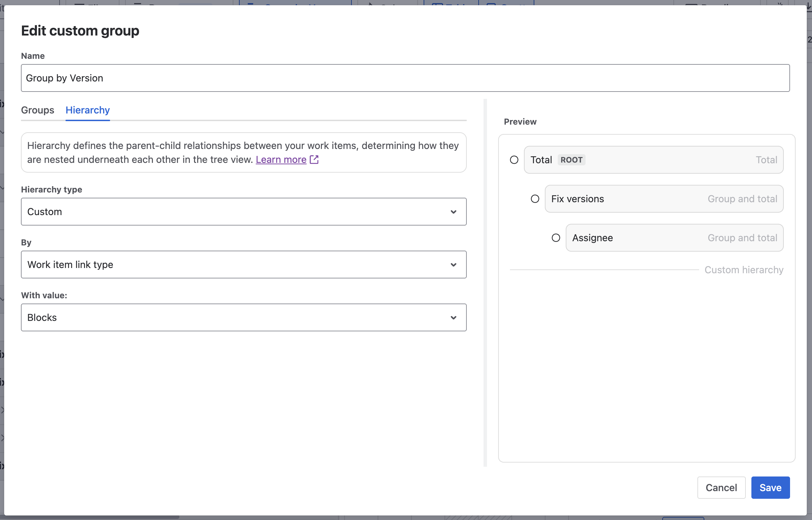
Task: Click external link icon beside Learn more
Action: coord(314,159)
